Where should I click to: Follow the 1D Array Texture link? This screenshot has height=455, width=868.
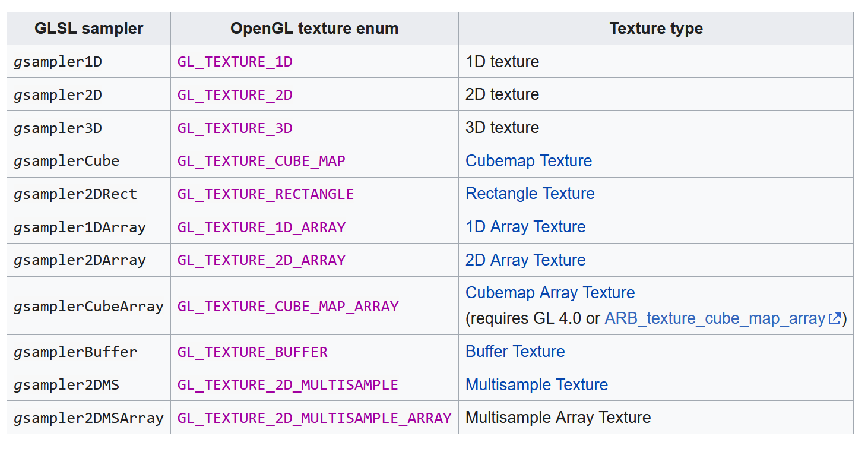[x=525, y=227]
